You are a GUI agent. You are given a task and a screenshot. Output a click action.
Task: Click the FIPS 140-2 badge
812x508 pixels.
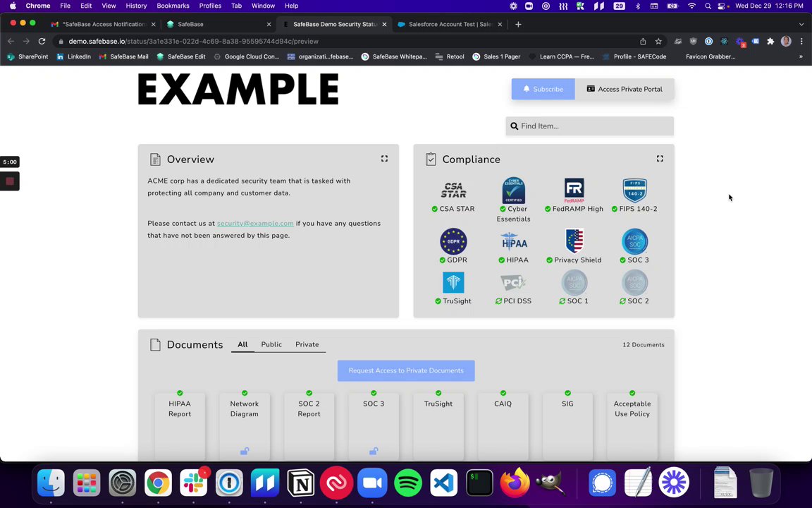[634, 190]
